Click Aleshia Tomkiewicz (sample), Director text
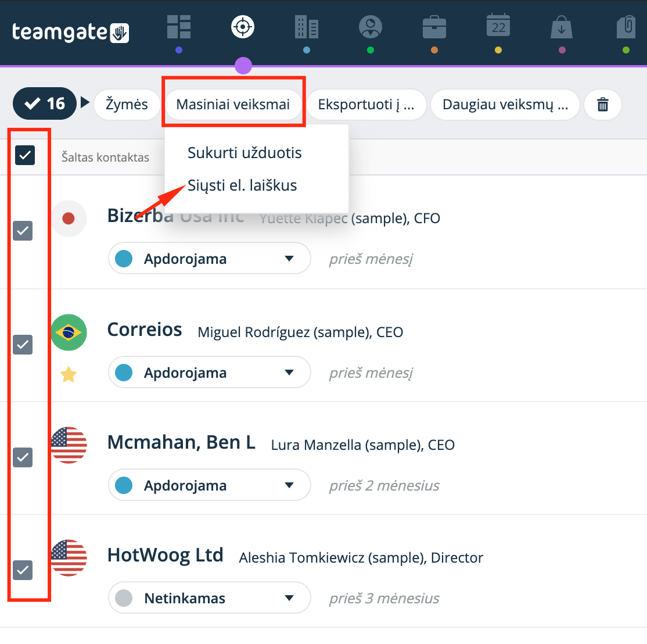This screenshot has height=644, width=647. tap(361, 557)
